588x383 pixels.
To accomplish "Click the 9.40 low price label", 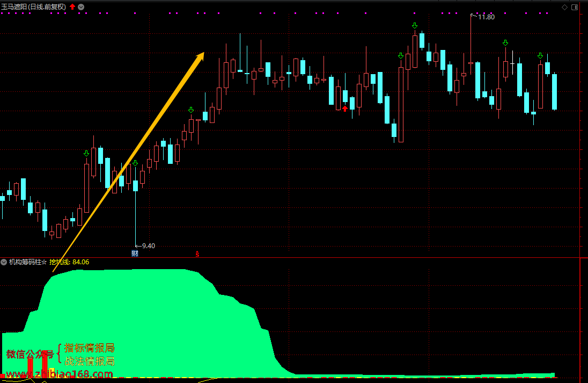I will tap(149, 246).
